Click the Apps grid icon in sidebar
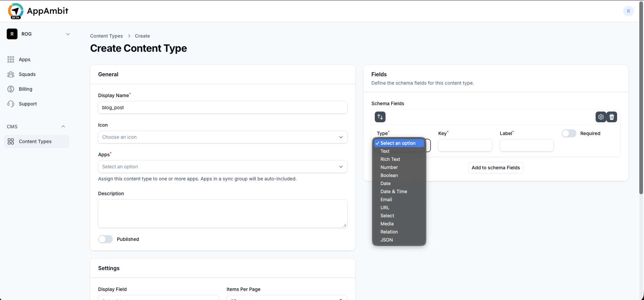This screenshot has height=300, width=644. 11,59
